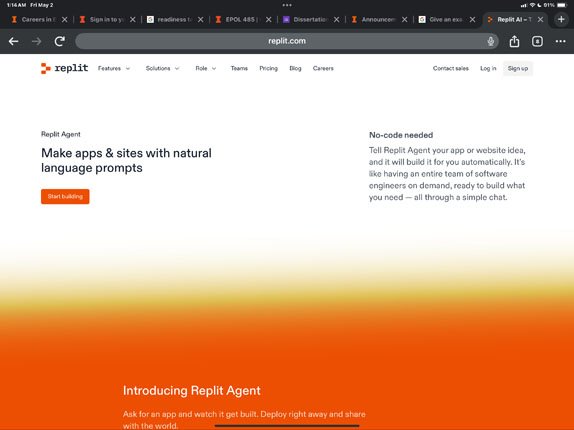
Task: Close the 'Careers in' tab
Action: pos(64,20)
